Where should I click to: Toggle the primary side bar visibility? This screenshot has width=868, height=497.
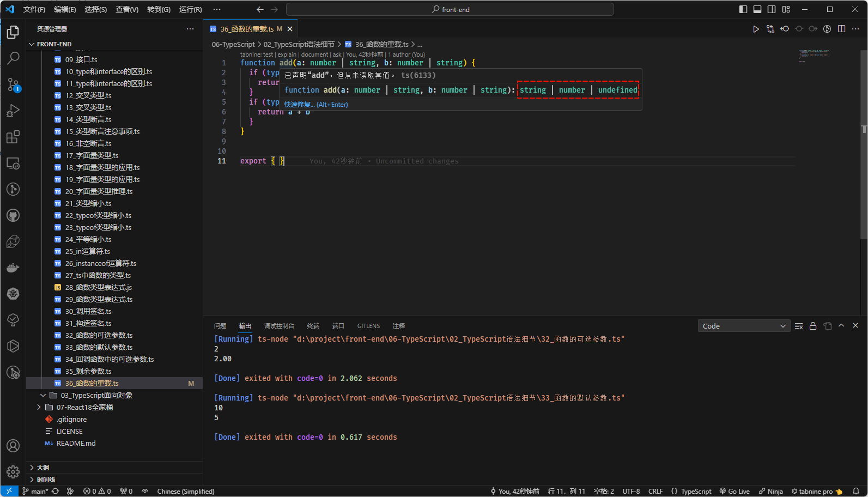tap(743, 9)
